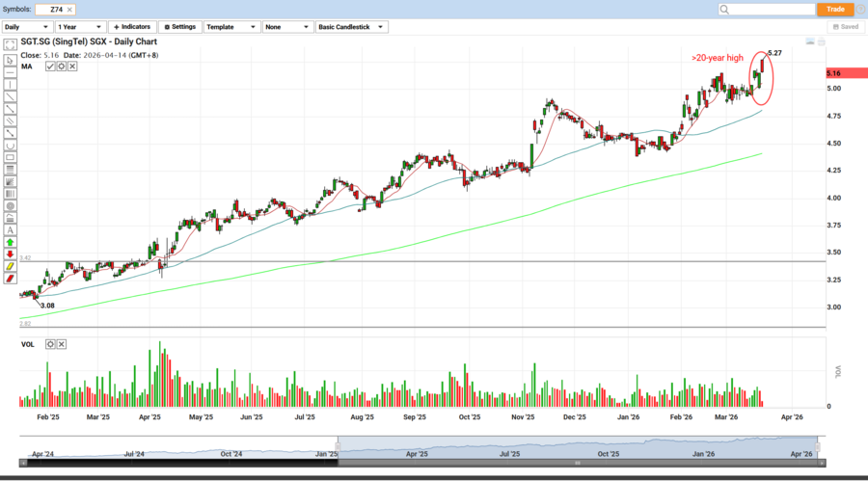Toggle fullscreen chart view icon
Viewport: 868px width, 481px height.
click(10, 45)
